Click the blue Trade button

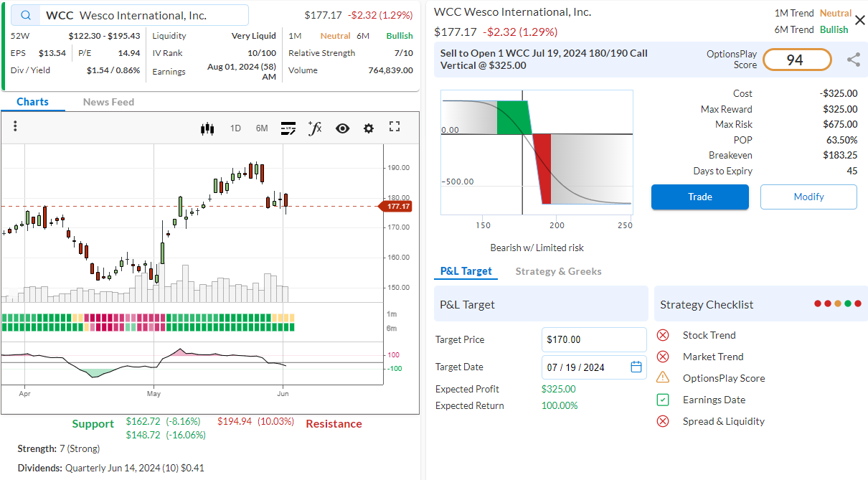click(699, 197)
